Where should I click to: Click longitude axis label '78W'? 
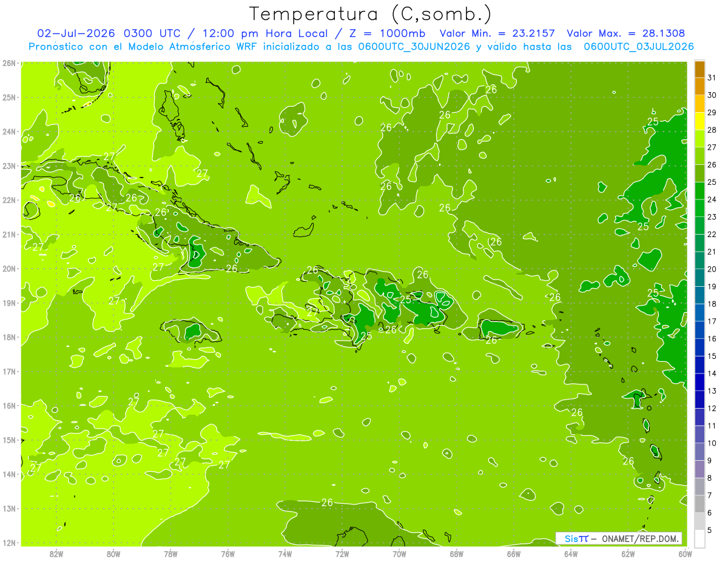pyautogui.click(x=170, y=554)
